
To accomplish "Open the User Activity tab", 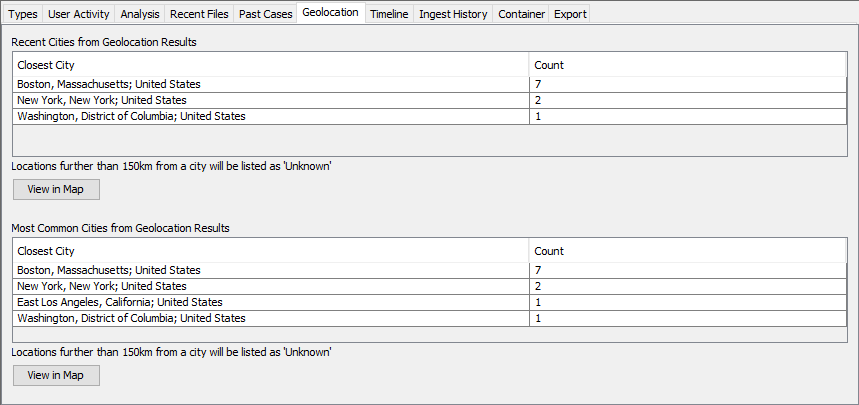I will coord(79,14).
